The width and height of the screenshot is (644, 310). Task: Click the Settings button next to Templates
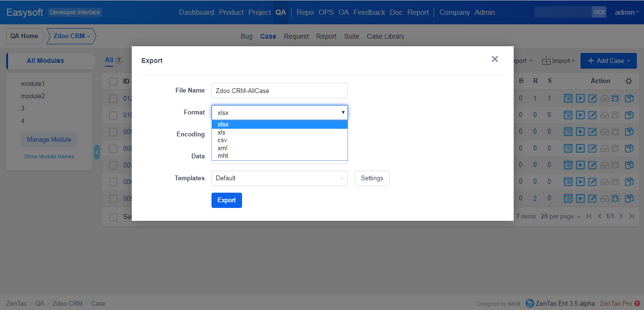pyautogui.click(x=372, y=178)
